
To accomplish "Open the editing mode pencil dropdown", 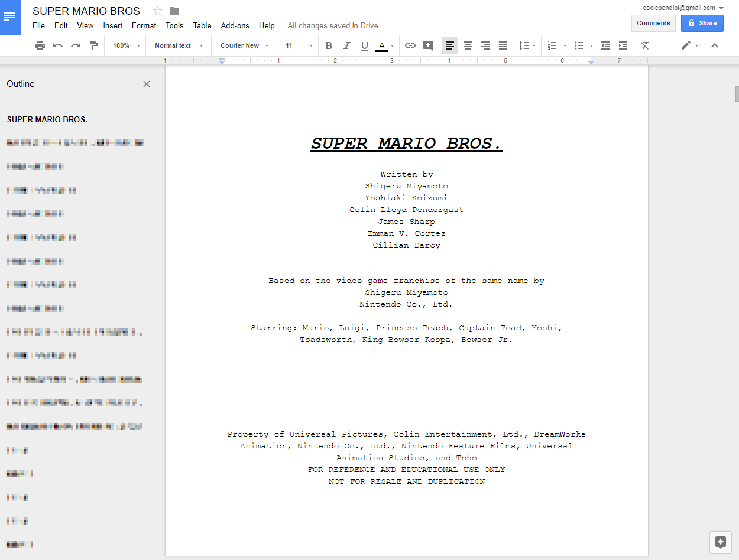I will 689,45.
